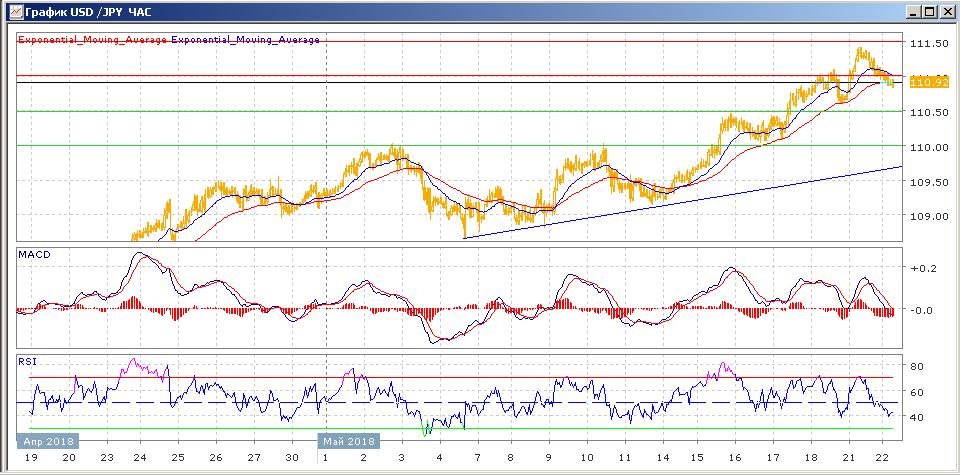Click date 24 on the time axis

point(139,457)
